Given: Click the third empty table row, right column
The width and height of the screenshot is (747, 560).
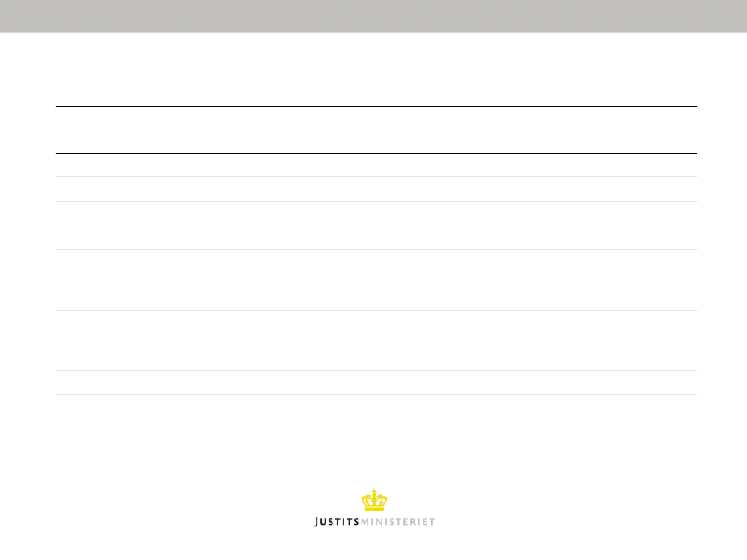Looking at the screenshot, I should [491, 214].
